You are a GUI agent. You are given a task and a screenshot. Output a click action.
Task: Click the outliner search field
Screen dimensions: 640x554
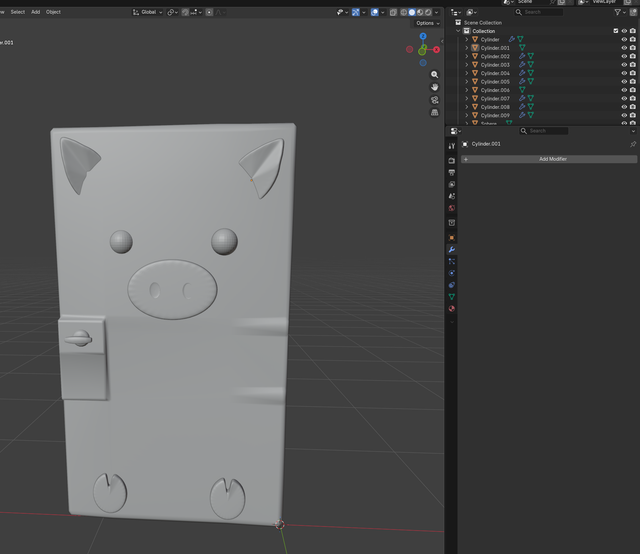pos(539,12)
